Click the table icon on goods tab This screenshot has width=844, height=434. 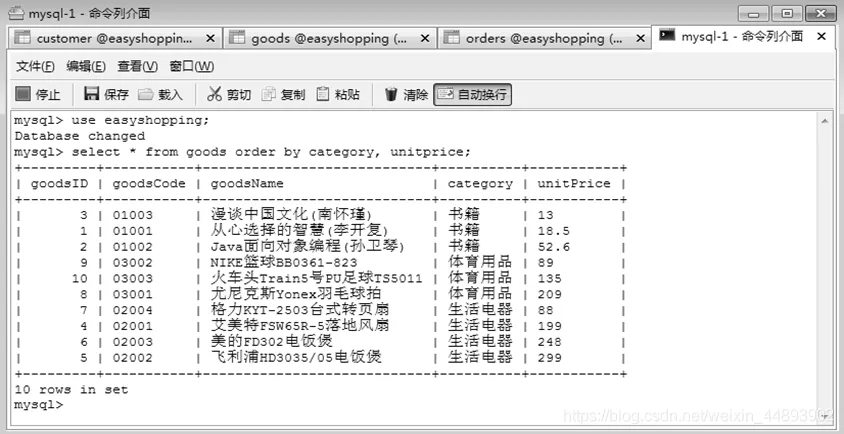(237, 38)
